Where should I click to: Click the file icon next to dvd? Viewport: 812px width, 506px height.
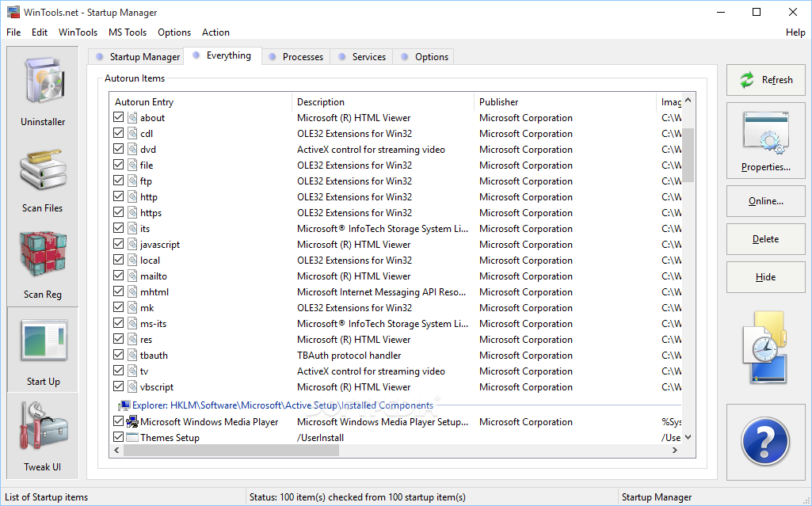click(x=132, y=150)
